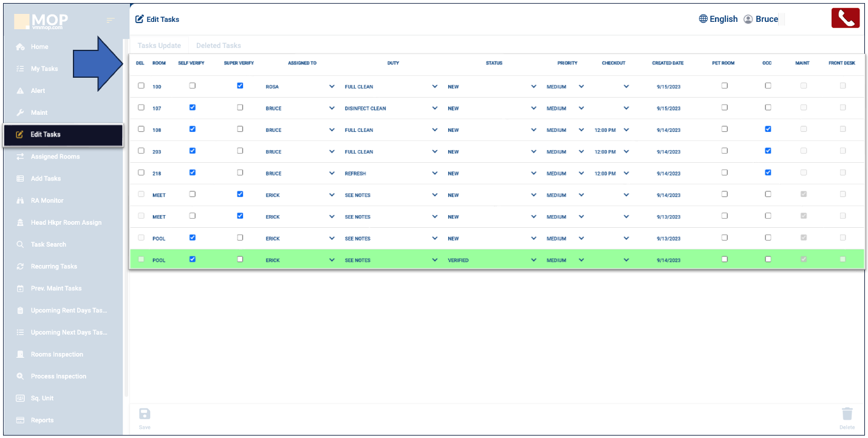
Task: Expand the Duty dropdown for room 107
Action: [434, 108]
